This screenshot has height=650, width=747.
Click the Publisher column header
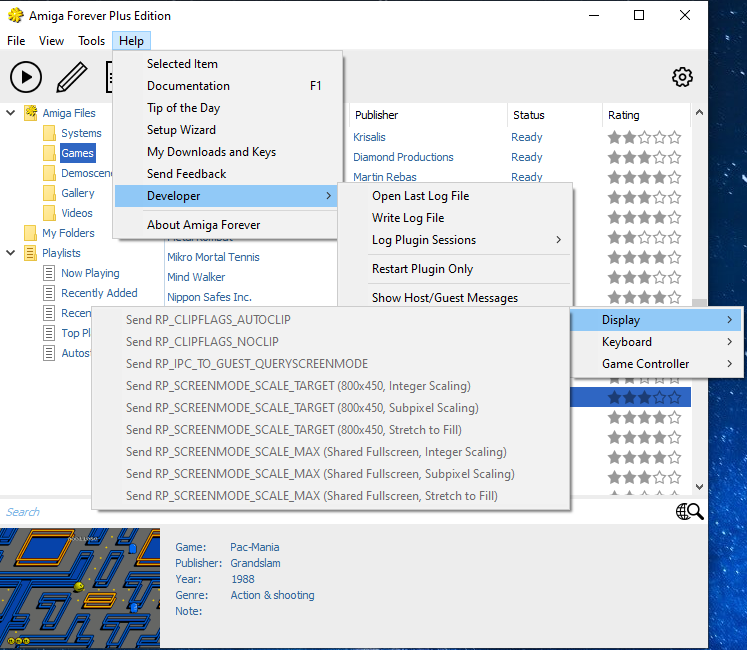tap(428, 115)
